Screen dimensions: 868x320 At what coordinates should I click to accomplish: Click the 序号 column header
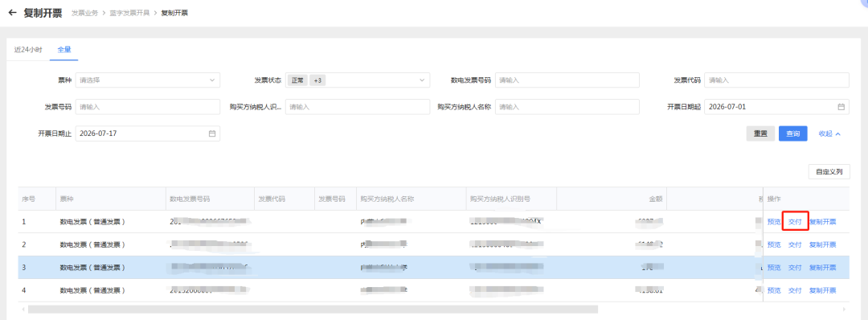(x=36, y=199)
